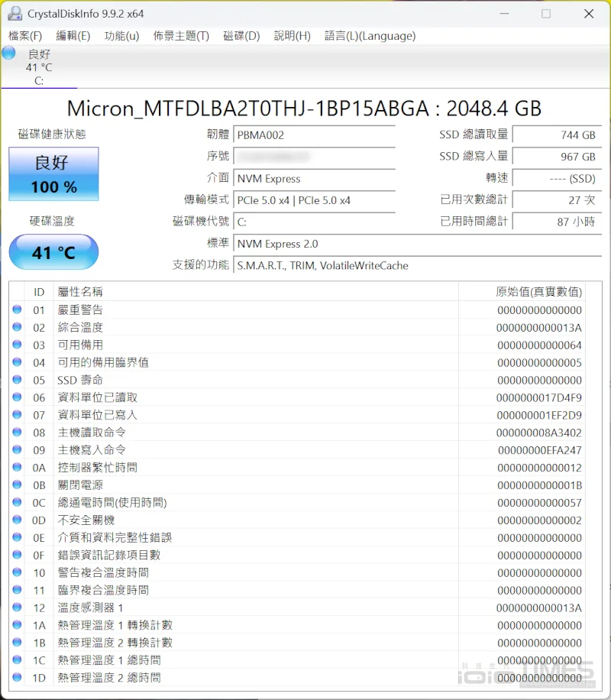The image size is (611, 700).
Task: Open the 檔案(F) menu
Action: [x=25, y=36]
